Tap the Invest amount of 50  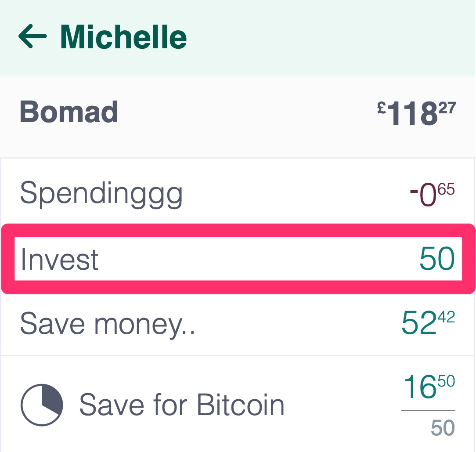coord(437,258)
